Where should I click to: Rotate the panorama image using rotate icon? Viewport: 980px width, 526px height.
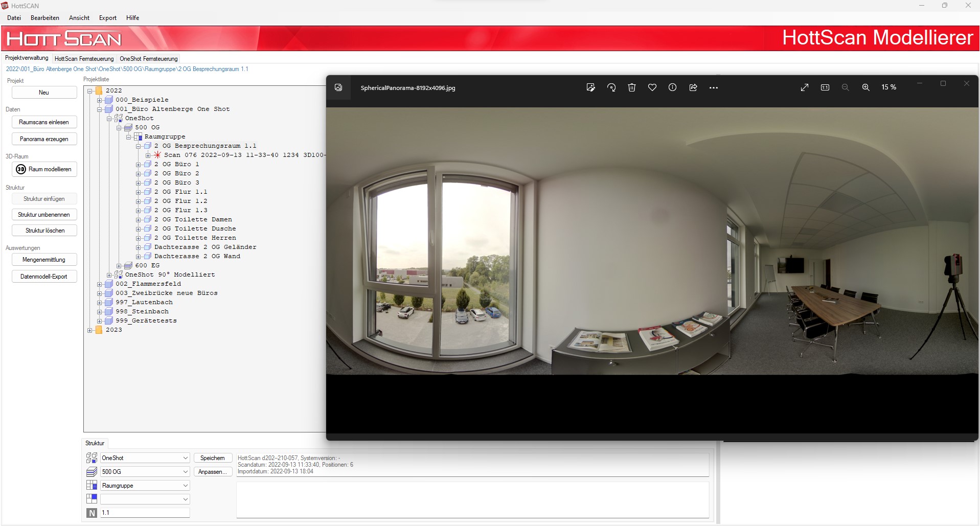[611, 87]
